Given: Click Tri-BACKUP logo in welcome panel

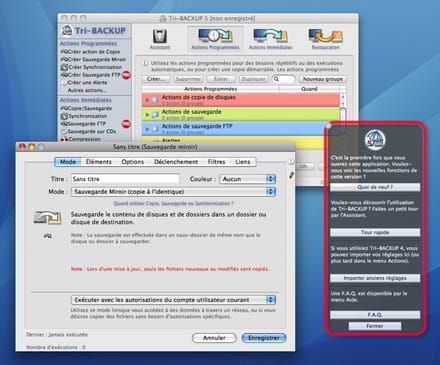Looking at the screenshot, I should (x=375, y=139).
